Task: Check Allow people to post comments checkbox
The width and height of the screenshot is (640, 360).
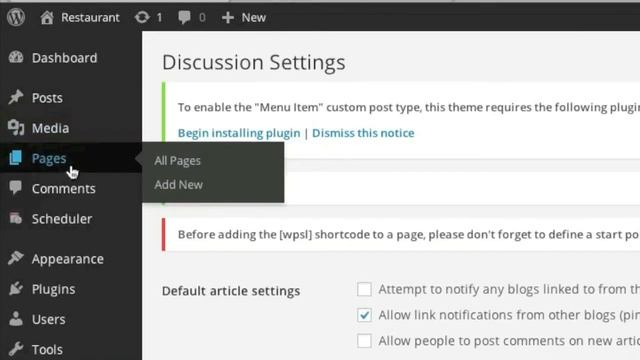Action: point(364,340)
